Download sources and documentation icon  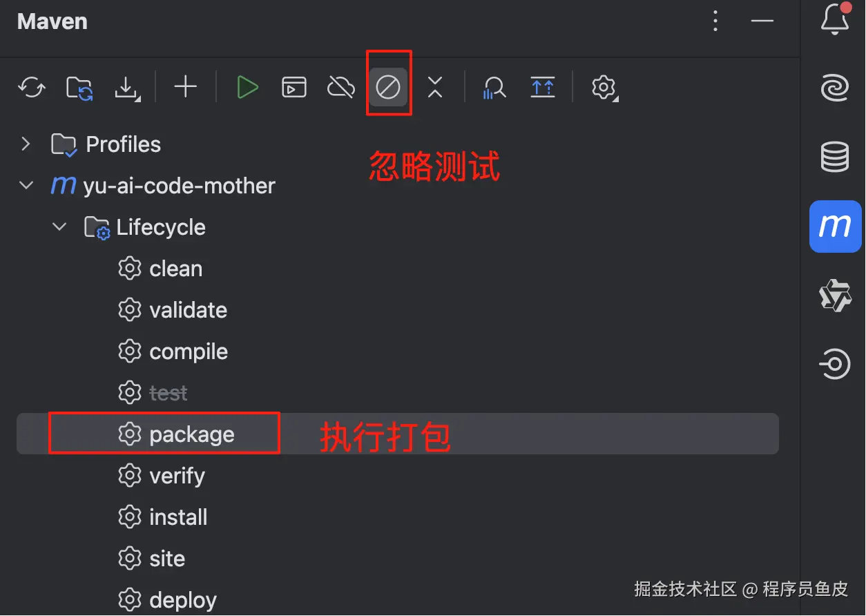click(x=128, y=88)
